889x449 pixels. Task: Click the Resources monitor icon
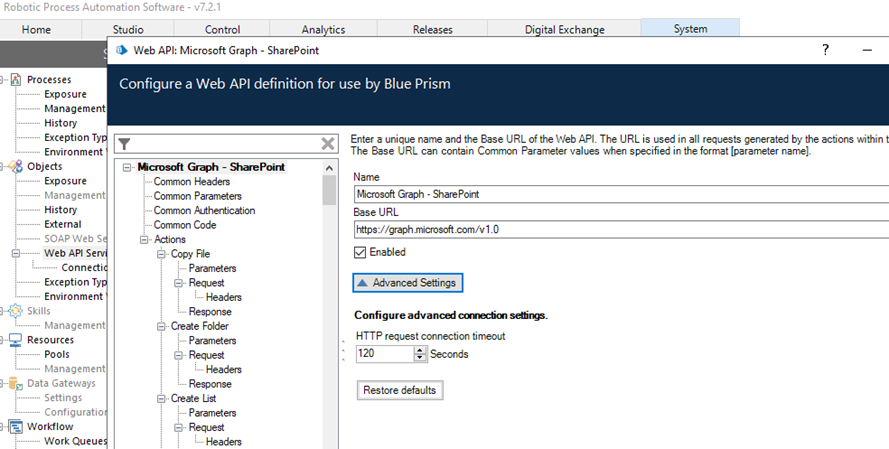(x=16, y=340)
